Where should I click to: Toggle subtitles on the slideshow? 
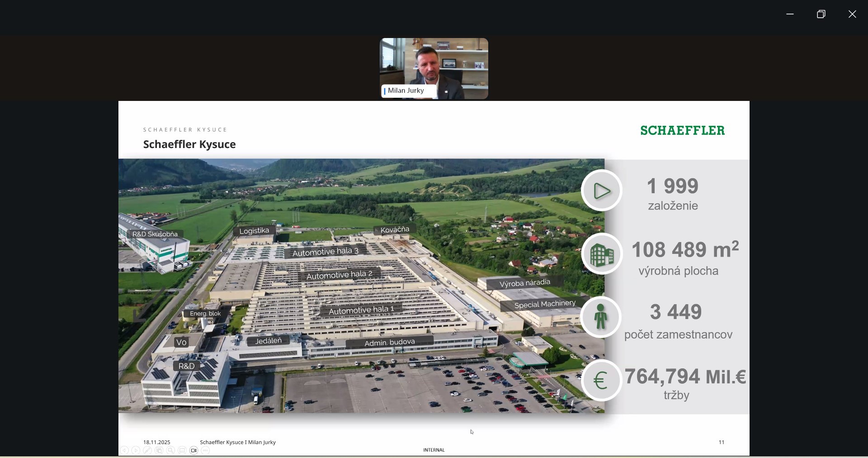tap(182, 451)
